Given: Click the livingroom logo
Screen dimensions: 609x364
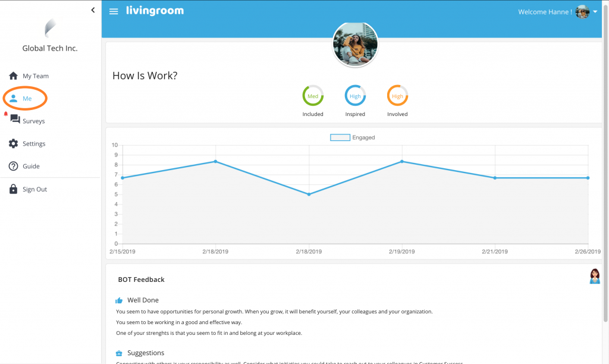Looking at the screenshot, I should 155,11.
